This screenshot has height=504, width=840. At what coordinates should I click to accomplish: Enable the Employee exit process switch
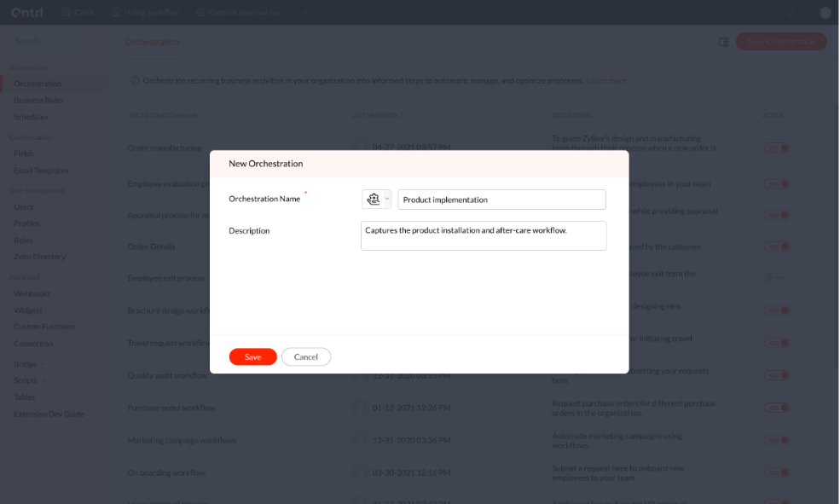click(776, 278)
